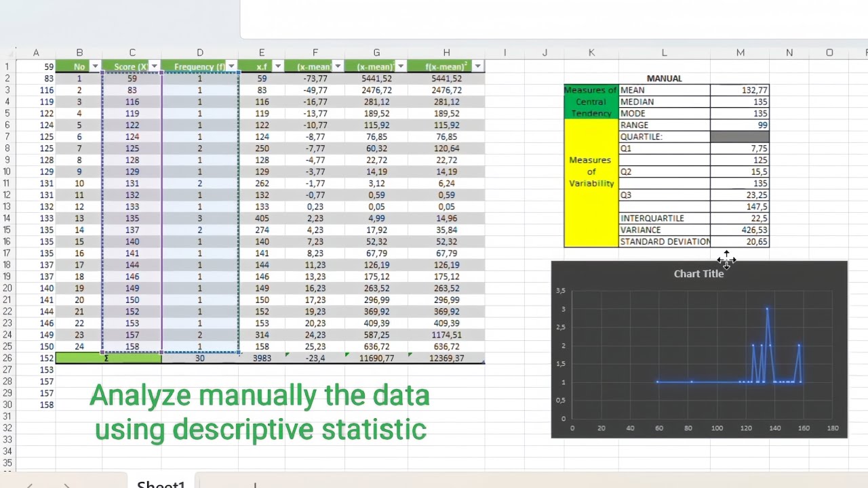Screen dimensions: 868x488
Task: Select the cell showing -73,77
Action: (x=315, y=78)
